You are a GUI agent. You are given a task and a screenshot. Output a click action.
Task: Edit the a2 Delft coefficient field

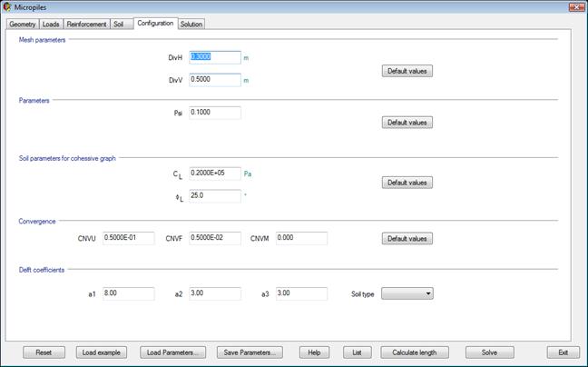[215, 293]
